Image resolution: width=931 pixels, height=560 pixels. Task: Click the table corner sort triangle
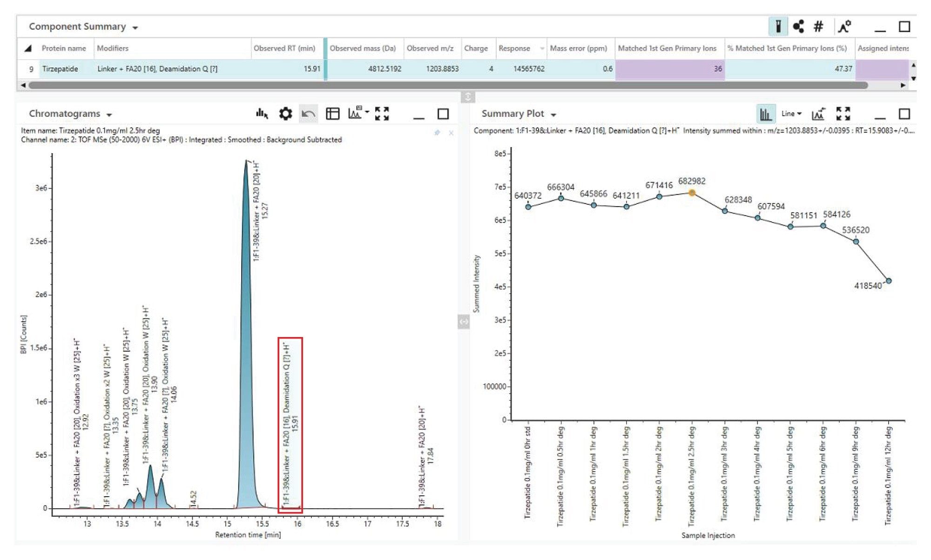28,48
